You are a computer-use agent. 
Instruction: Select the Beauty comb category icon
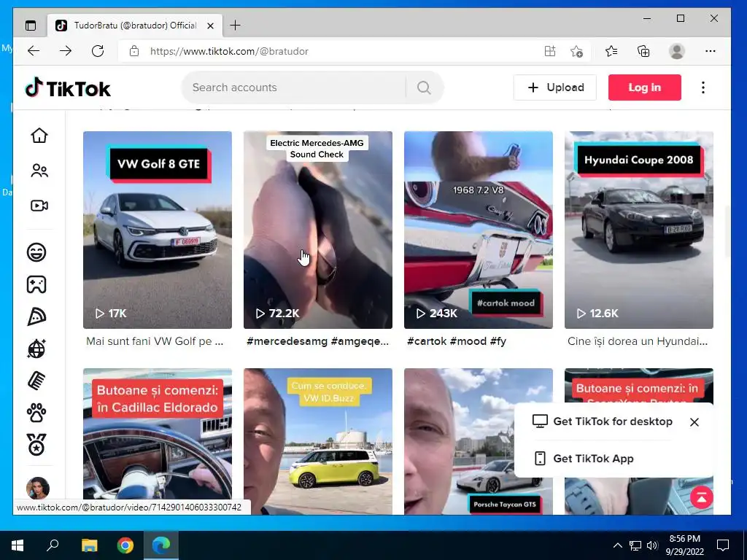(x=36, y=381)
